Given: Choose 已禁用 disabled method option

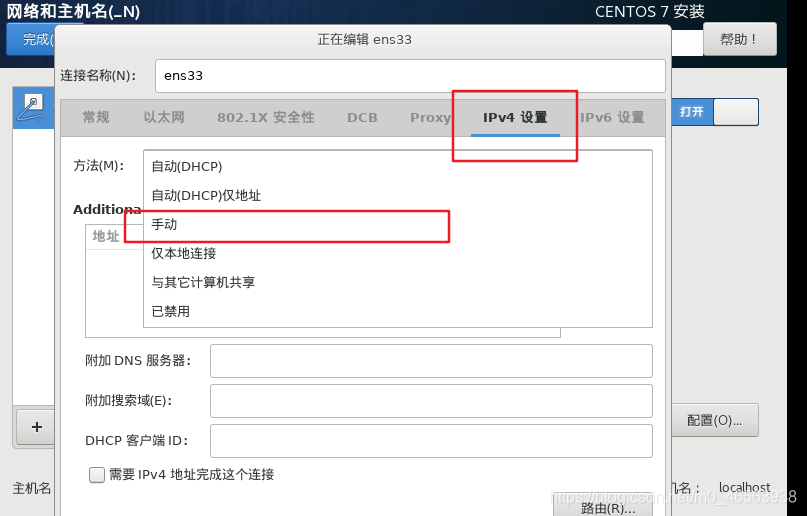Looking at the screenshot, I should (171, 311).
